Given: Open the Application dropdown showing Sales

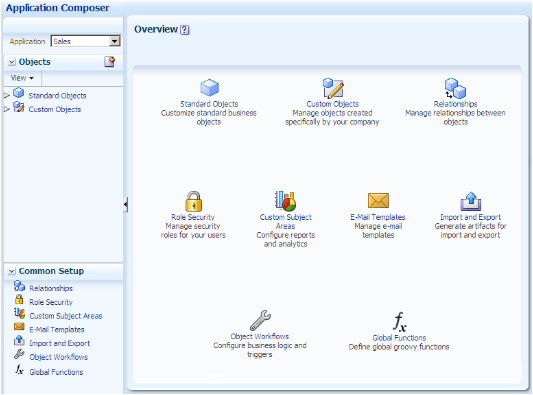Looking at the screenshot, I should pos(85,41).
